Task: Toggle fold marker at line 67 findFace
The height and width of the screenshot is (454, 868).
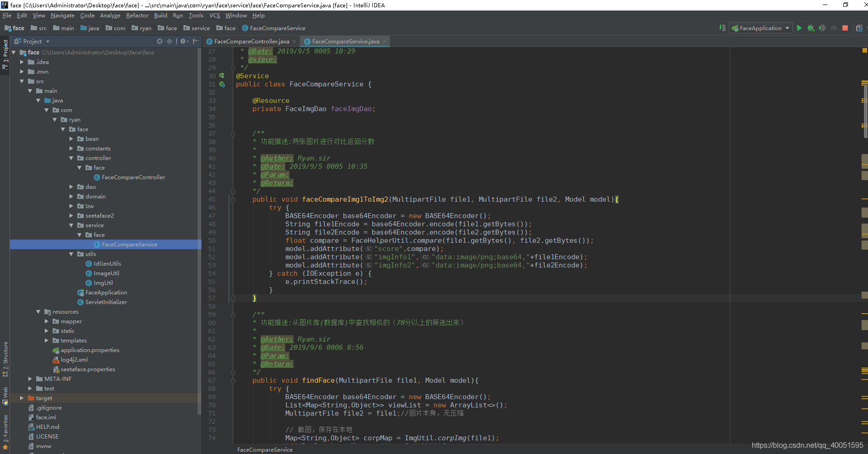Action: 233,380
